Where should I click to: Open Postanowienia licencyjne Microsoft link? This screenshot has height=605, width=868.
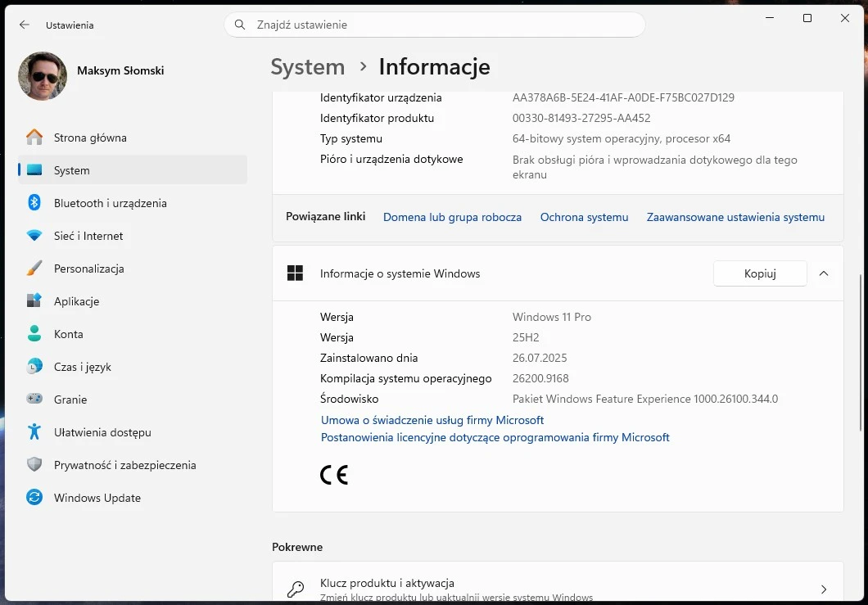pyautogui.click(x=495, y=437)
